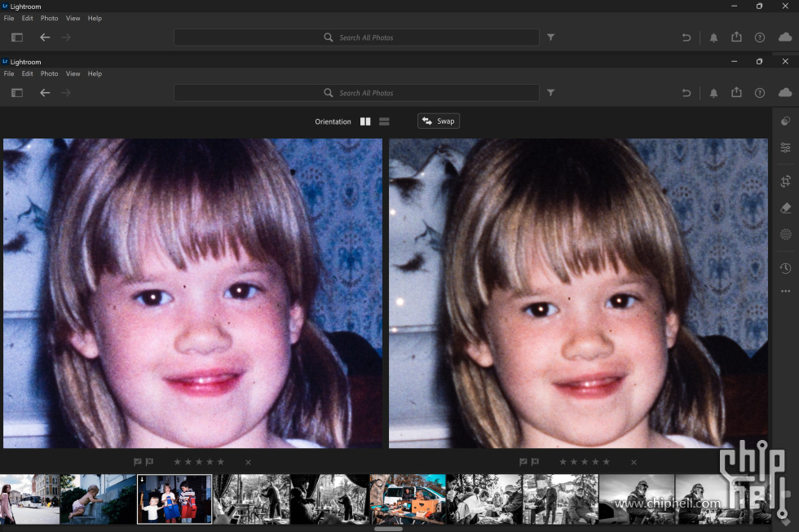Flag the right photo as rejected
The height and width of the screenshot is (532, 799).
pyautogui.click(x=535, y=462)
